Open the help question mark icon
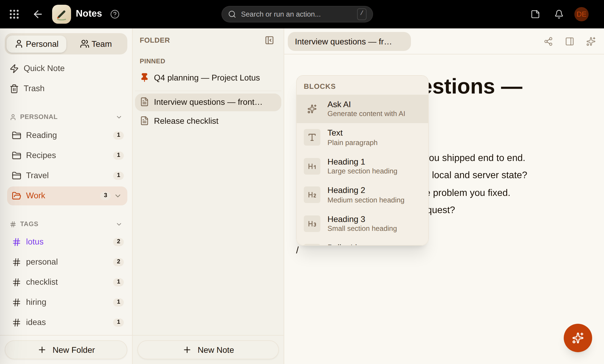Image resolution: width=604 pixels, height=364 pixels. [115, 14]
